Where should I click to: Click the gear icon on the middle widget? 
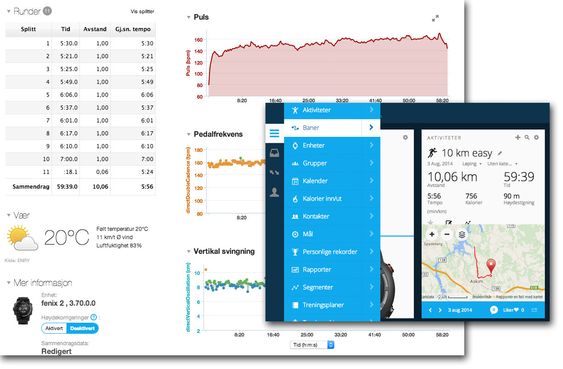(x=405, y=137)
